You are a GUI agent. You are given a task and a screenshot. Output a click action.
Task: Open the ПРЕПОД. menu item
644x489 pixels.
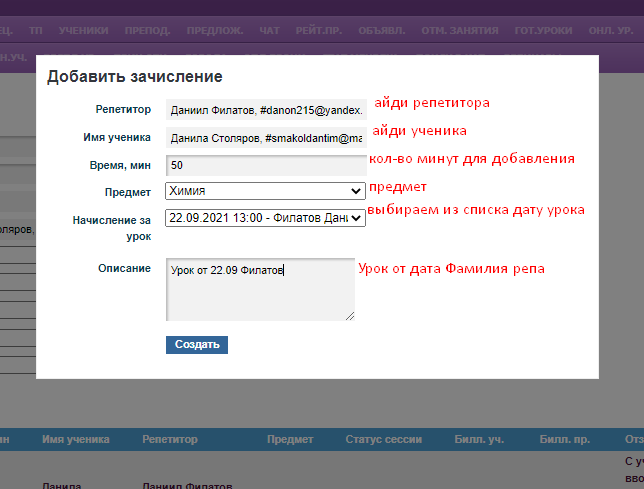coord(147,31)
